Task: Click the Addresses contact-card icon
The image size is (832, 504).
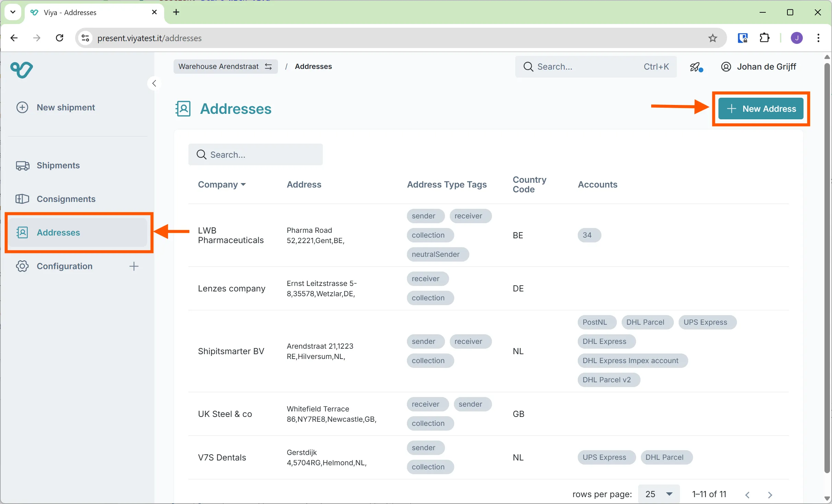Action: (22, 232)
